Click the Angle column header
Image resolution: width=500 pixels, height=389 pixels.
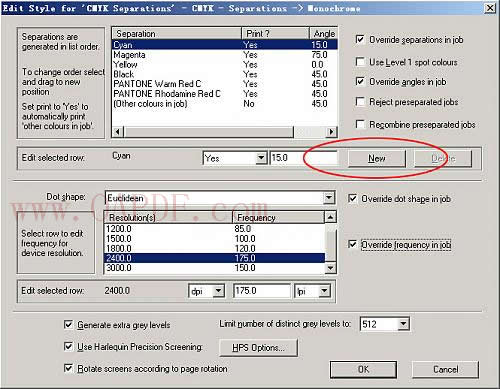tap(324, 34)
